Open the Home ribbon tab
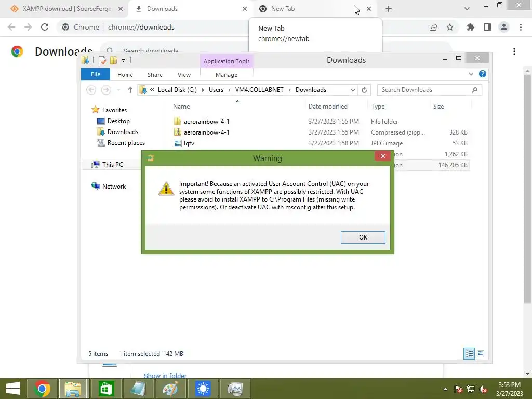The width and height of the screenshot is (532, 399). point(125,75)
